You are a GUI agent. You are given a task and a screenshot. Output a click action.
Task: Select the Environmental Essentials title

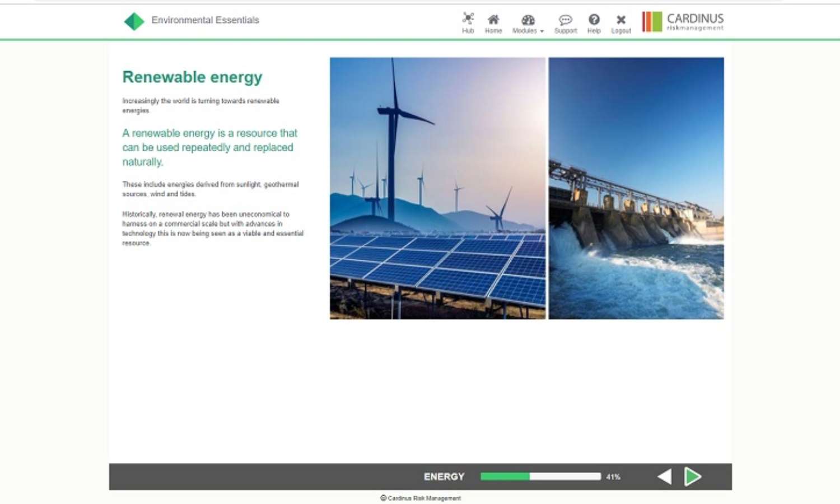[x=204, y=20]
